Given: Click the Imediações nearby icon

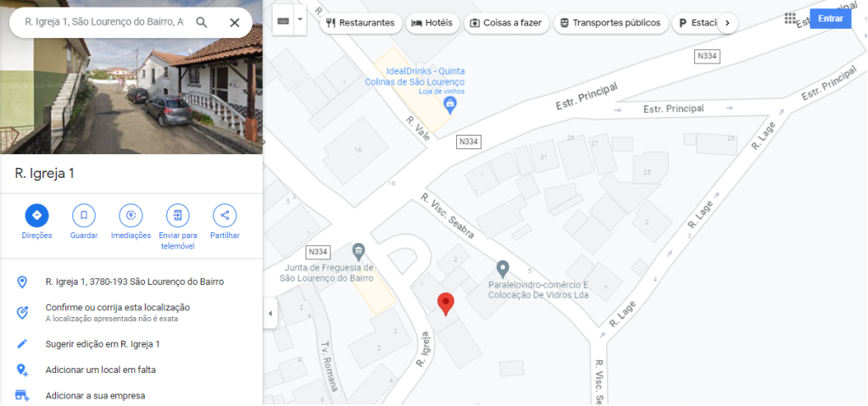Looking at the screenshot, I should [131, 215].
